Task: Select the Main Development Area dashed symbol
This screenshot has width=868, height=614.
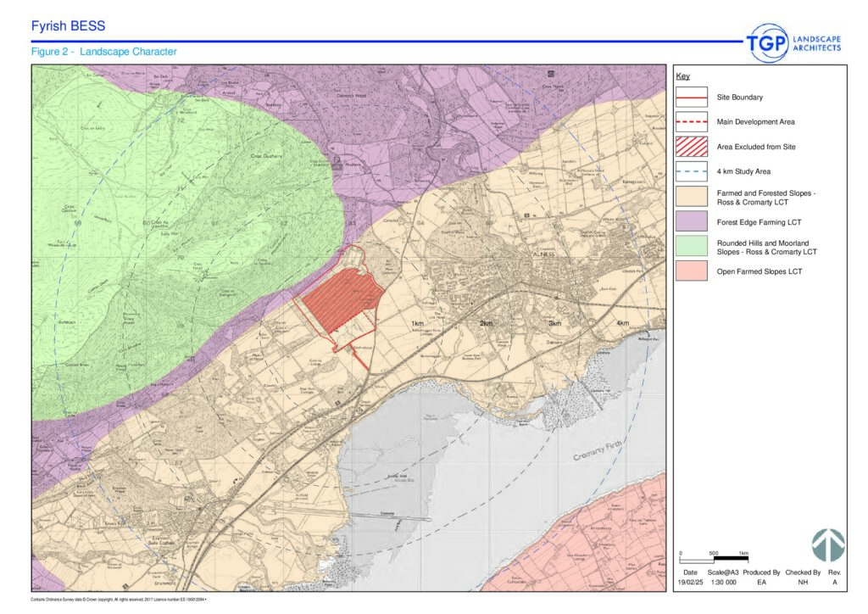Action: (x=692, y=122)
